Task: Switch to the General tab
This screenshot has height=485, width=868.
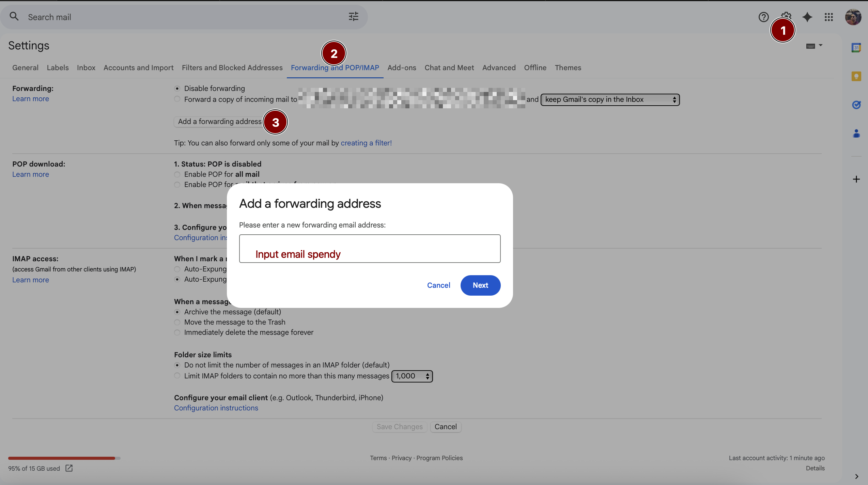Action: tap(25, 67)
